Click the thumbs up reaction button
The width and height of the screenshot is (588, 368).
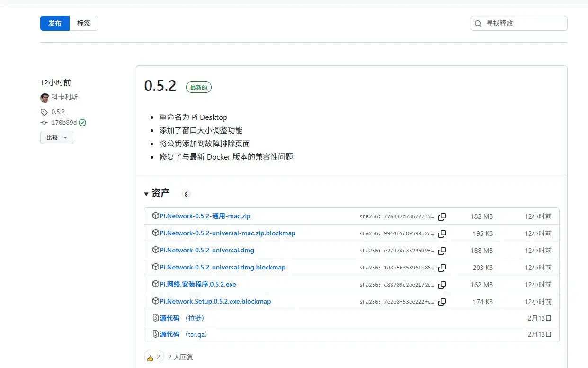[154, 357]
